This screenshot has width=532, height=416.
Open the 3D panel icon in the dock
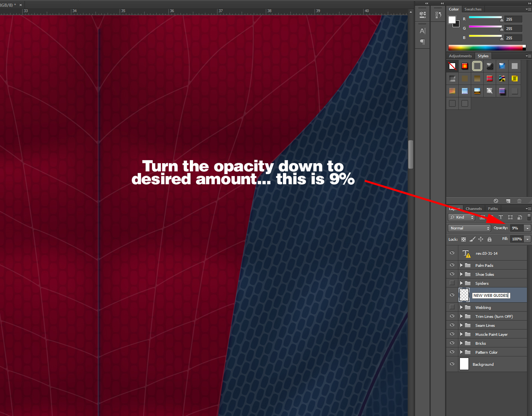tap(422, 14)
